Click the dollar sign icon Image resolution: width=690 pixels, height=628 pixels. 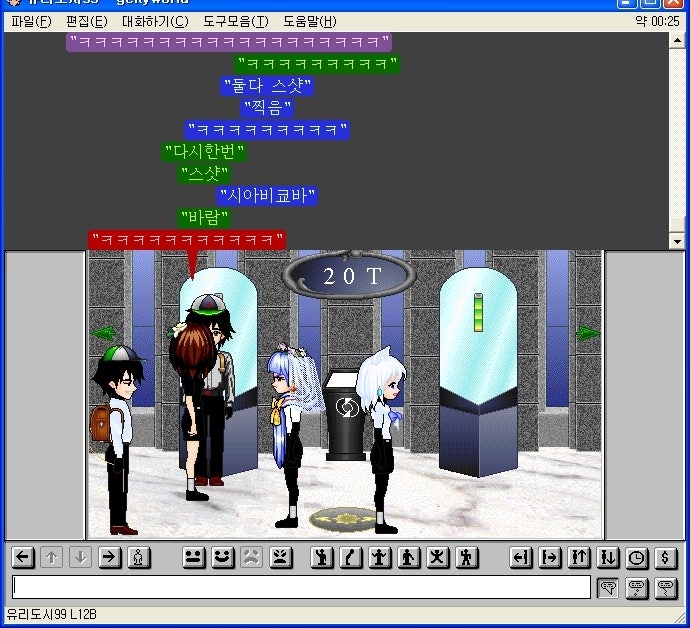pyautogui.click(x=665, y=558)
